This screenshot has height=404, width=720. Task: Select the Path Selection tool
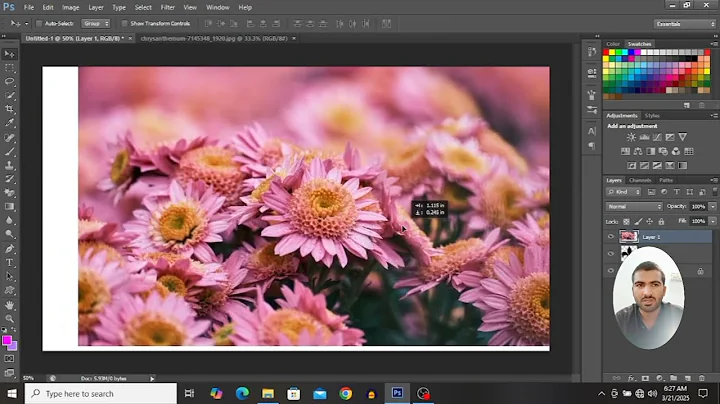[9, 276]
